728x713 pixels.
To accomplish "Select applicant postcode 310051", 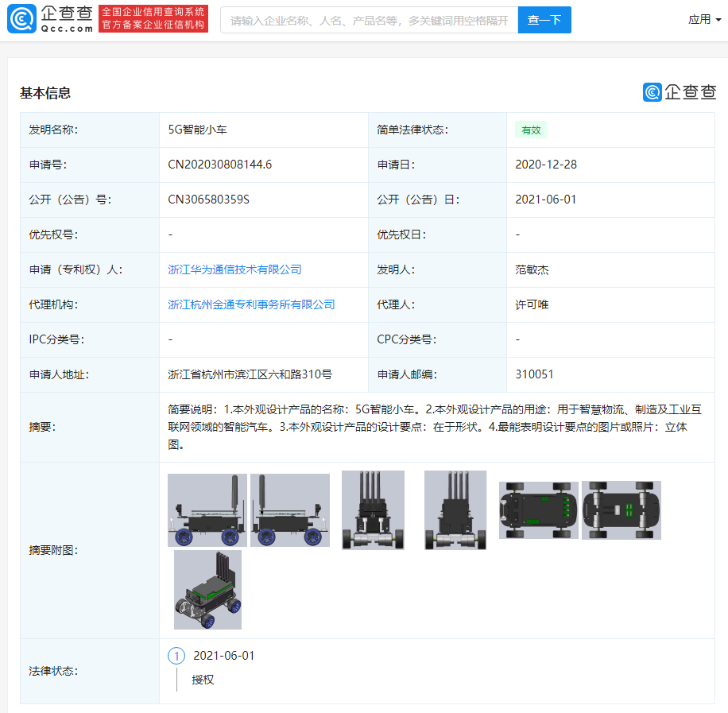I will pos(534,374).
